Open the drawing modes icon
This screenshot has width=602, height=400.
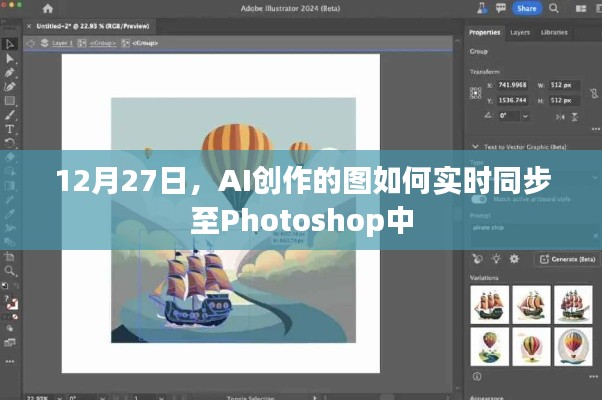10,329
